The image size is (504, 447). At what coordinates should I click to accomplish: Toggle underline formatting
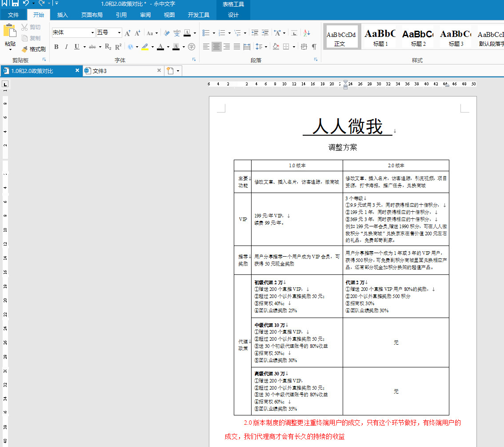tap(77, 47)
